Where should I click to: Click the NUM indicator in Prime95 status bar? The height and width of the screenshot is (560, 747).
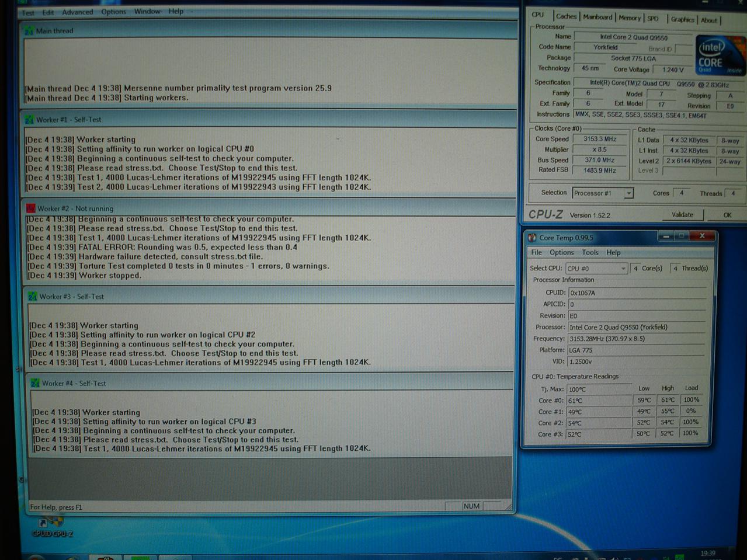(x=471, y=506)
